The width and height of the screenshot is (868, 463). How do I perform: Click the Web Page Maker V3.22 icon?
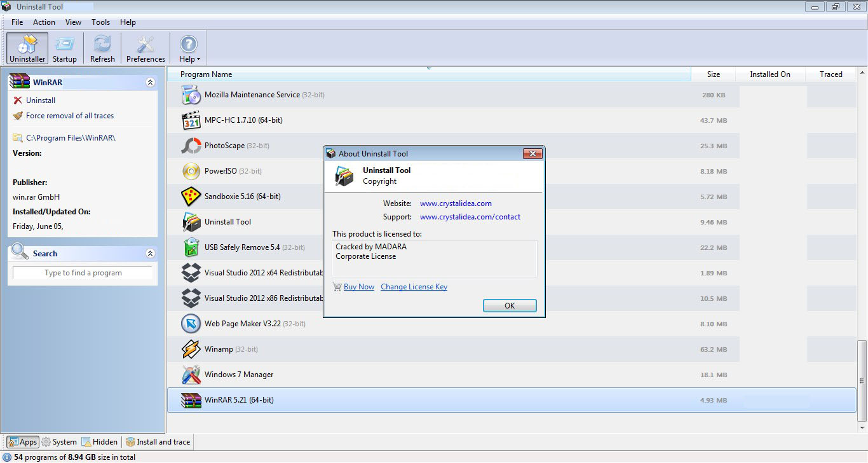coord(191,324)
